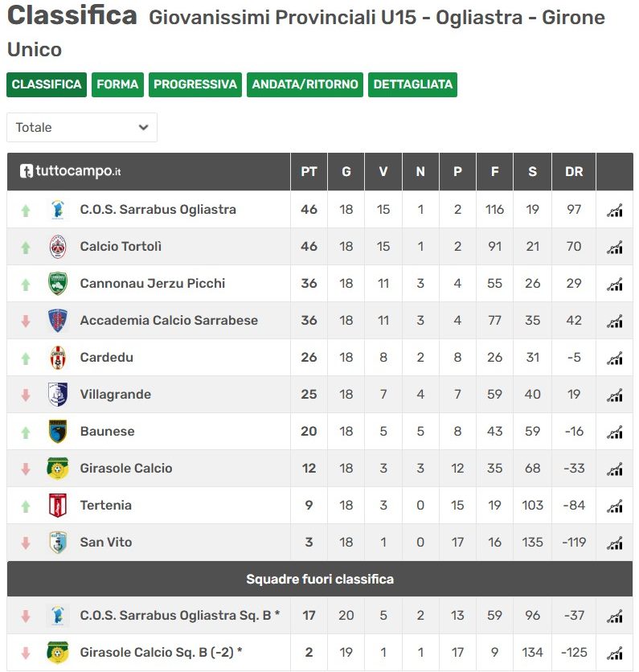Image resolution: width=639 pixels, height=672 pixels.
Task: Open stats chart icon for C.O.S. Sarrabus Ogliastra
Action: [x=614, y=210]
